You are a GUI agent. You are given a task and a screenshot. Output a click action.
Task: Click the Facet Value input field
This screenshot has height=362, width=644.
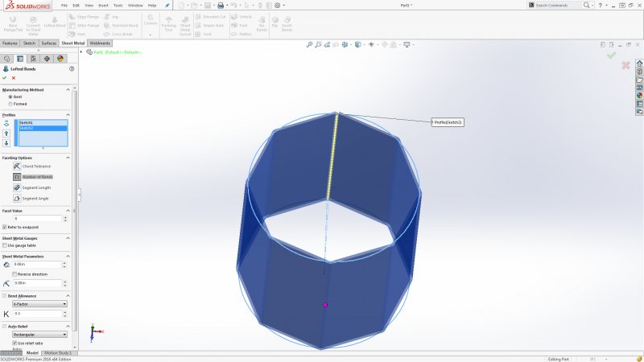[x=37, y=219]
